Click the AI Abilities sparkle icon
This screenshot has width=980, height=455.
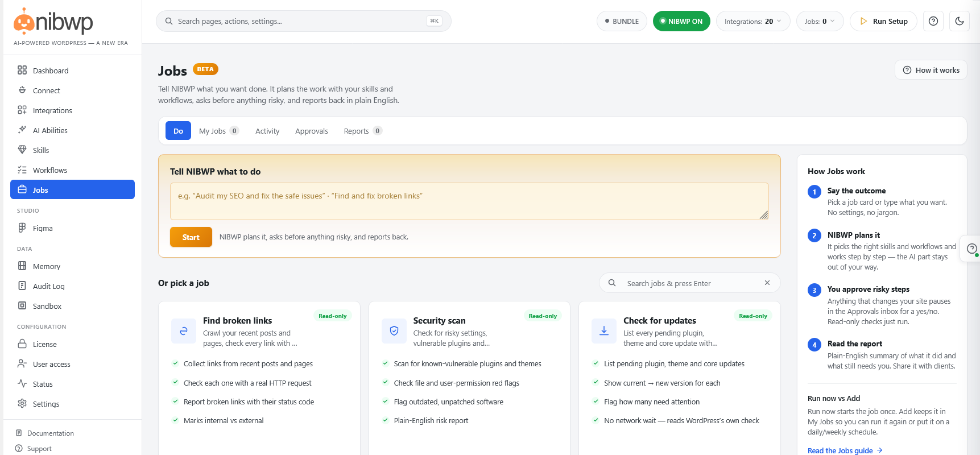pos(22,130)
